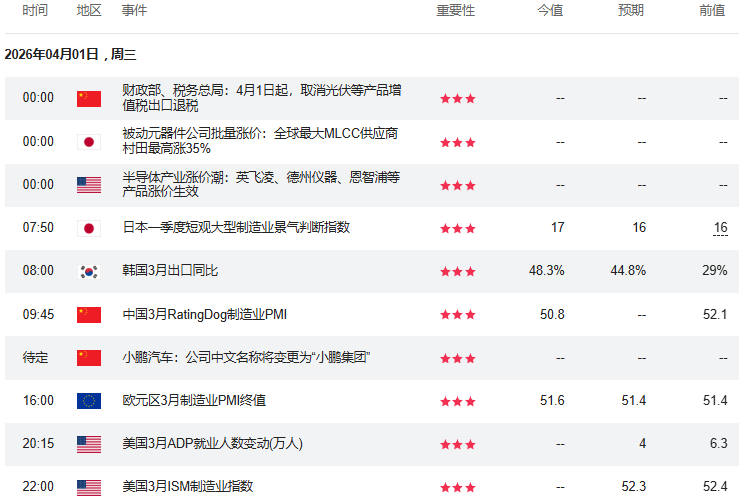Click the 前值 column header
Viewport: 739px width, 499px height.
point(712,10)
